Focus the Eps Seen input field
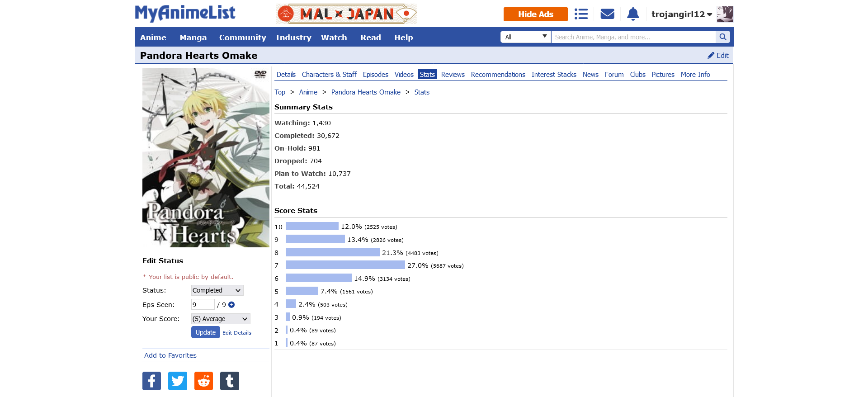The height and width of the screenshot is (397, 868). (x=203, y=304)
